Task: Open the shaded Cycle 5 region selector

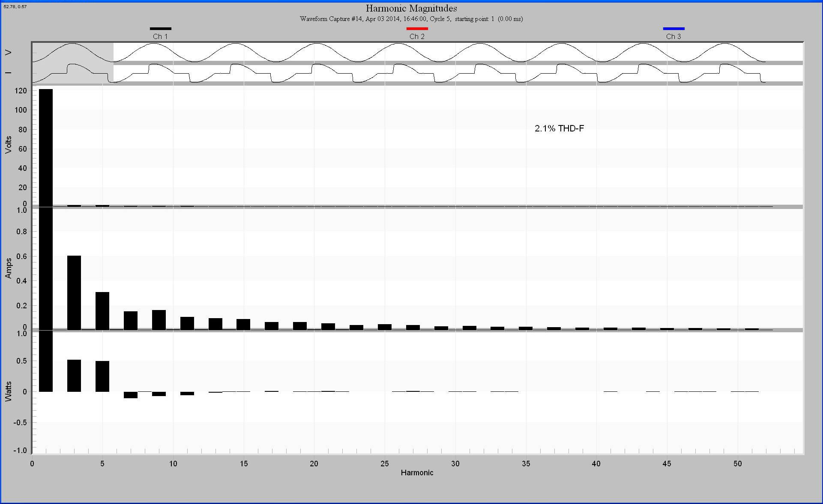Action: [x=72, y=62]
